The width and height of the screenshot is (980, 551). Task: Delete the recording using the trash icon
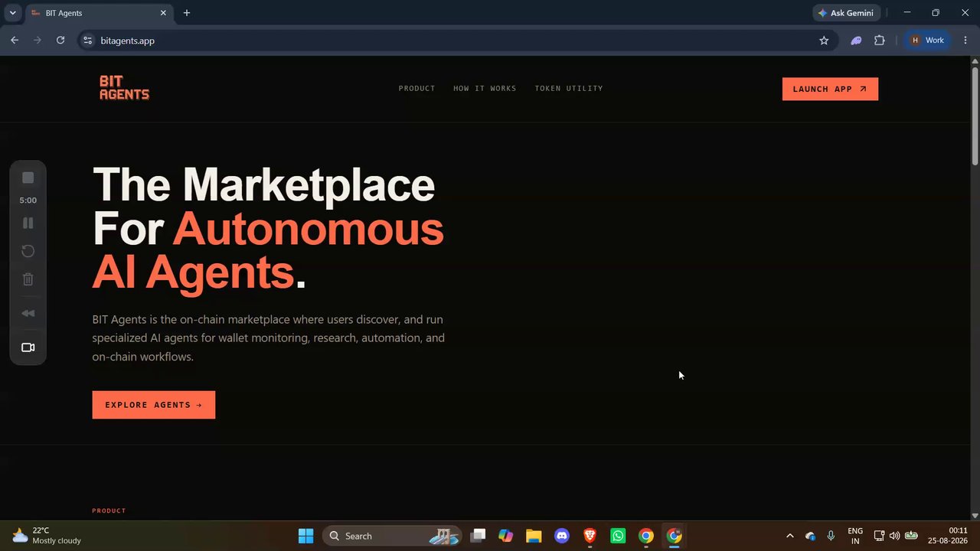(28, 279)
